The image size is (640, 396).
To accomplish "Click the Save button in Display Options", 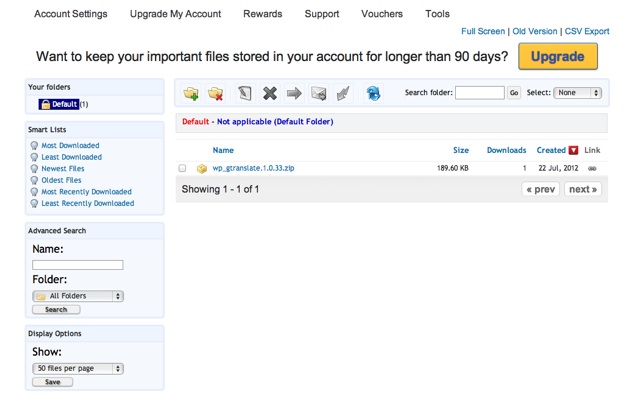I will [53, 382].
